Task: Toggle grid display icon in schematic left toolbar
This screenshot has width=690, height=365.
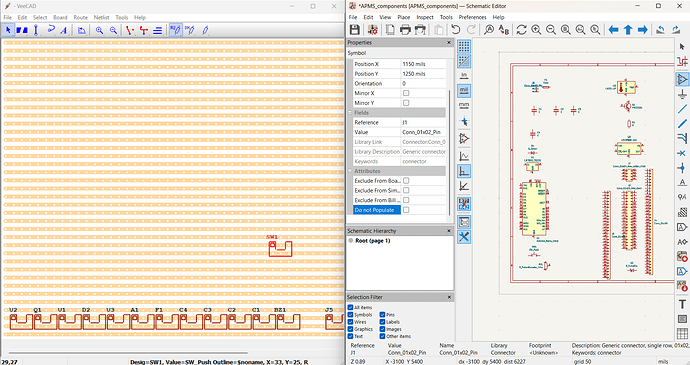Action: click(464, 46)
